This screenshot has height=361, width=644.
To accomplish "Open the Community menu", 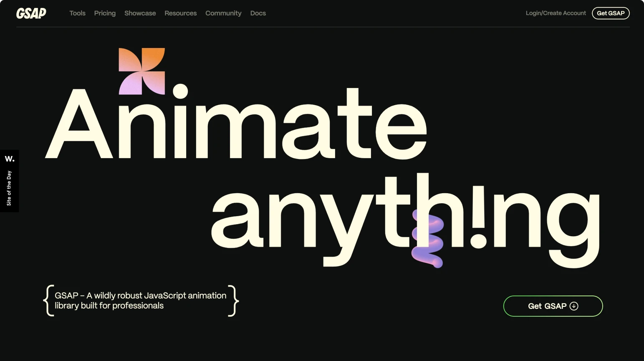I will (223, 13).
